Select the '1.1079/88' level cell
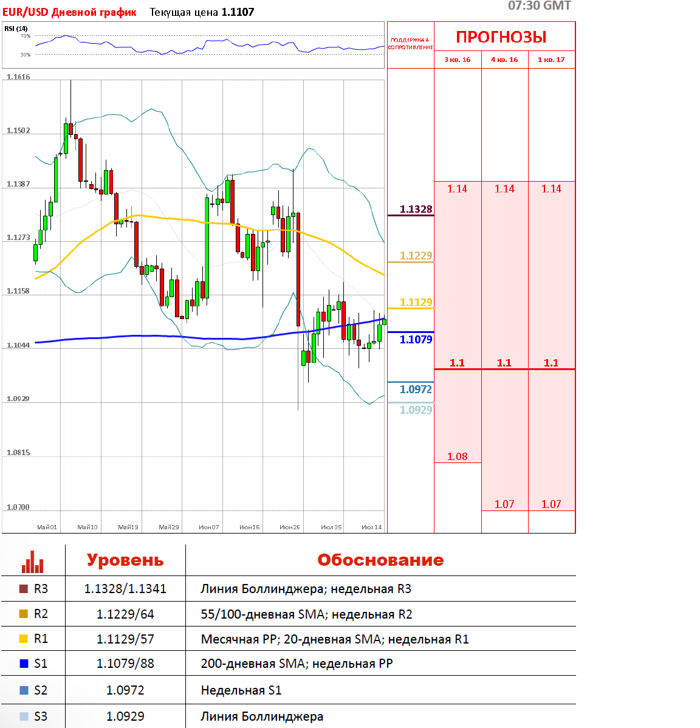 click(125, 664)
